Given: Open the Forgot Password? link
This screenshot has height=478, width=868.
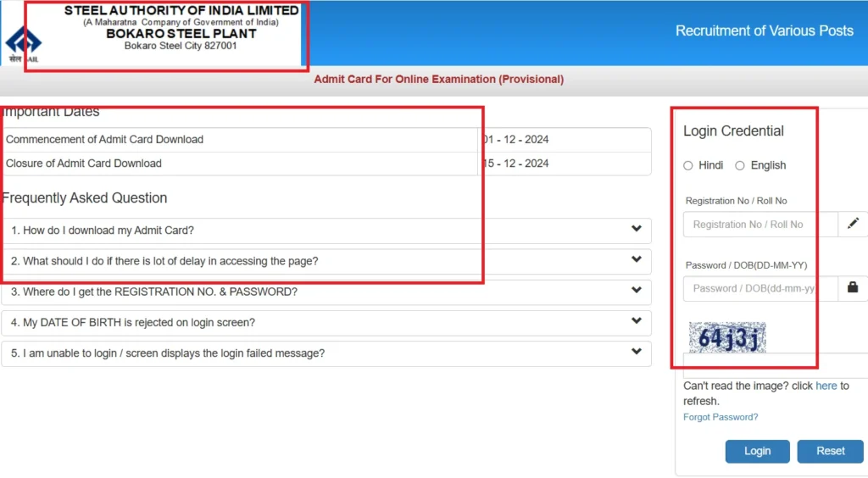Looking at the screenshot, I should click(x=721, y=417).
